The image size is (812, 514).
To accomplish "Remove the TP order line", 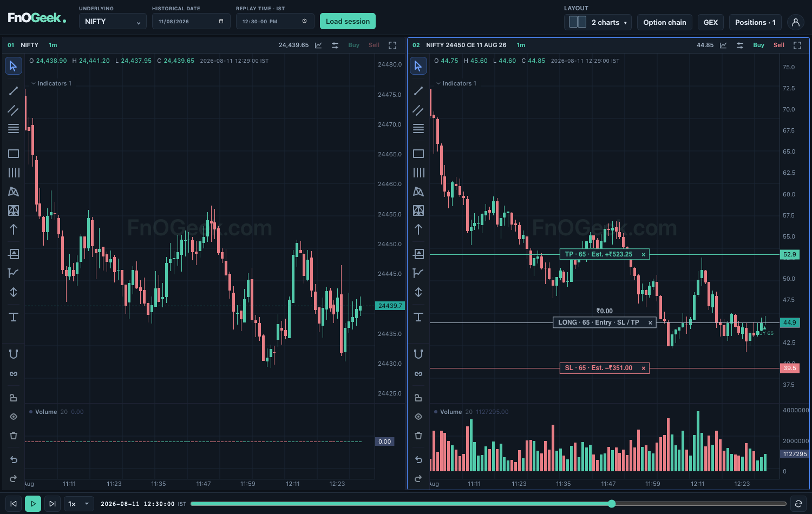I will coord(644,254).
